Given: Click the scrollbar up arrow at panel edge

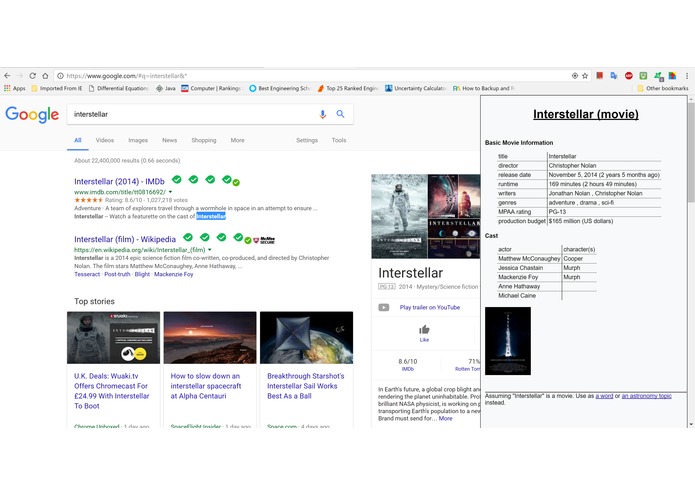Looking at the screenshot, I should tap(691, 100).
